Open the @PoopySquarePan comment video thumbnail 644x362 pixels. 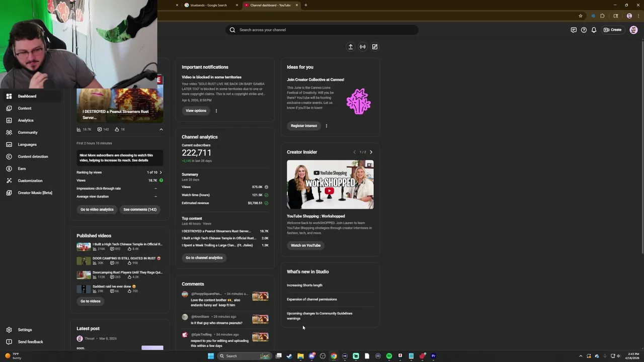tap(260, 296)
